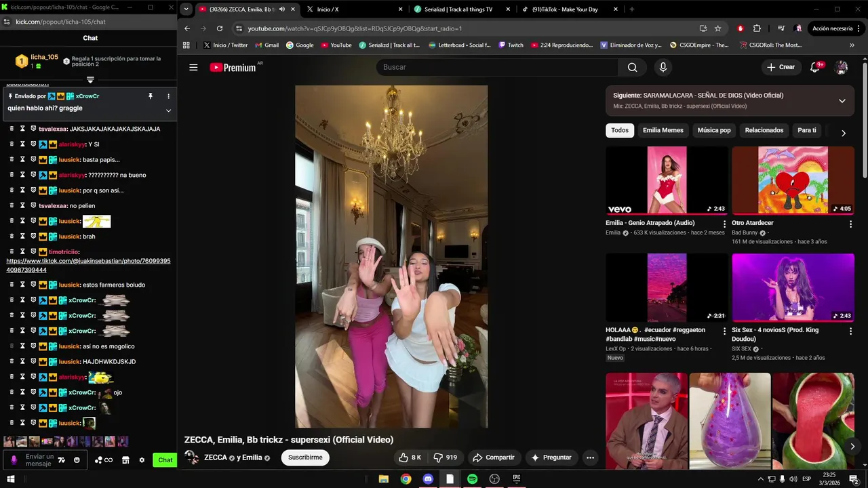The width and height of the screenshot is (868, 488).
Task: Open the Windows notification center icon
Action: (x=854, y=479)
